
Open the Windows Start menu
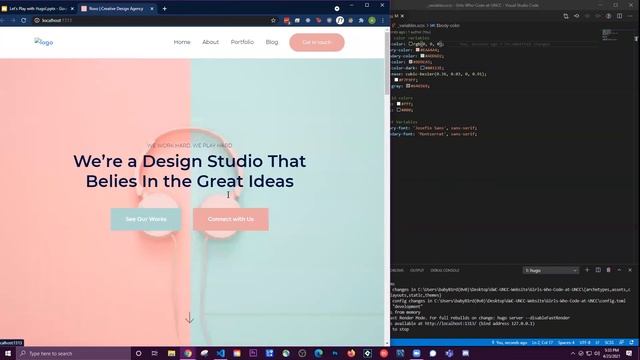click(8, 353)
